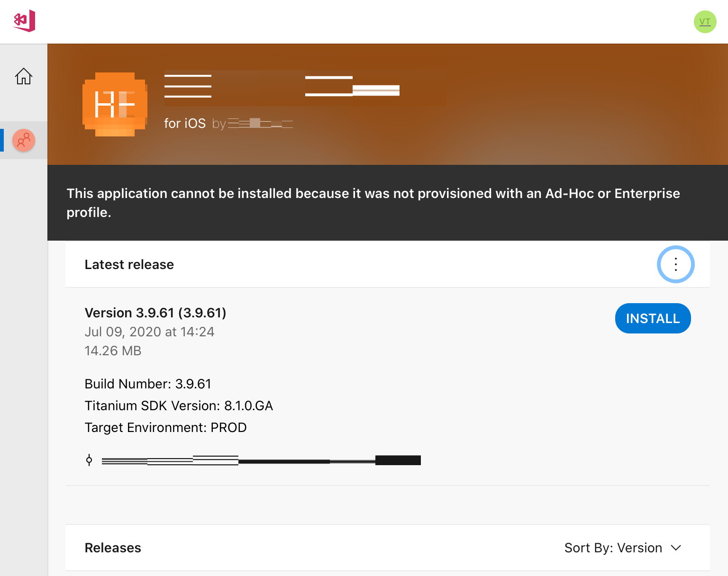
Task: Click the INSTALL button
Action: (x=653, y=318)
